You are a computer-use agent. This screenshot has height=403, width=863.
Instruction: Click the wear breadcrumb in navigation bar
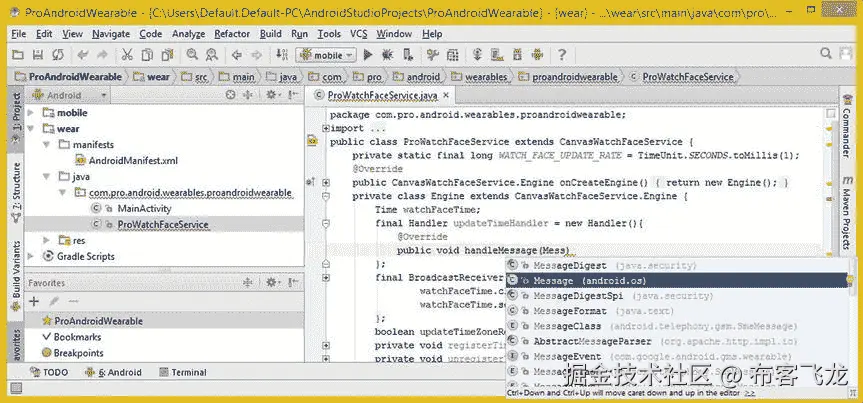[151, 77]
